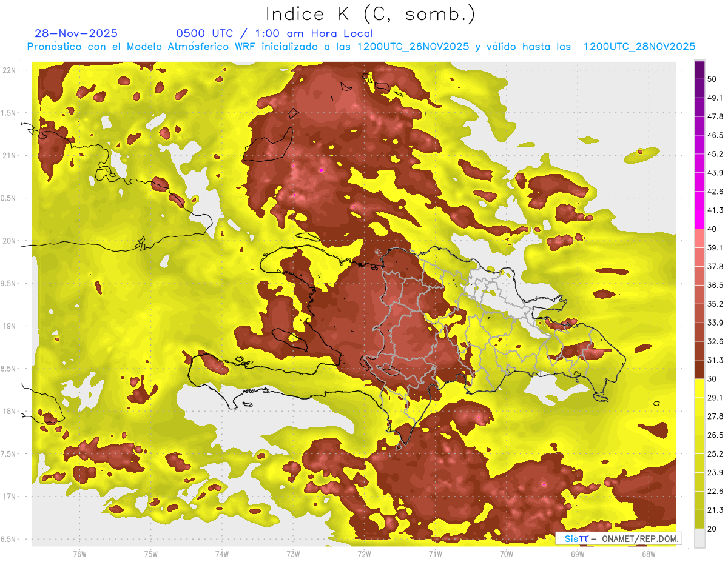
Task: Click the '74W' longitude label
Action: coord(221,553)
